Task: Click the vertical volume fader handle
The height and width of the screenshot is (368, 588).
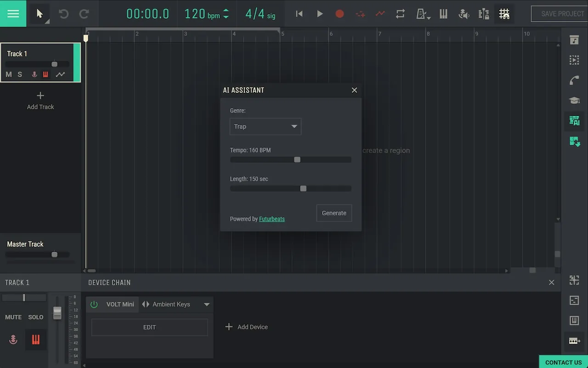Action: [57, 313]
